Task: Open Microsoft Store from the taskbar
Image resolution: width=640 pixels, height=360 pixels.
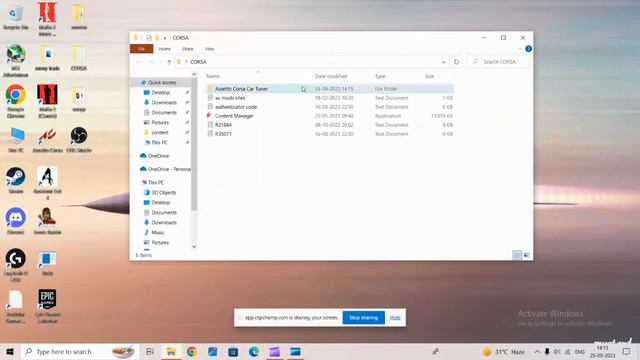Action: click(x=233, y=351)
